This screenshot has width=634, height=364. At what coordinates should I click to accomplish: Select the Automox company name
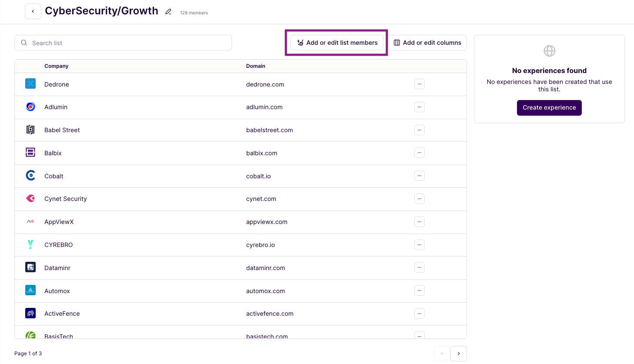click(57, 291)
